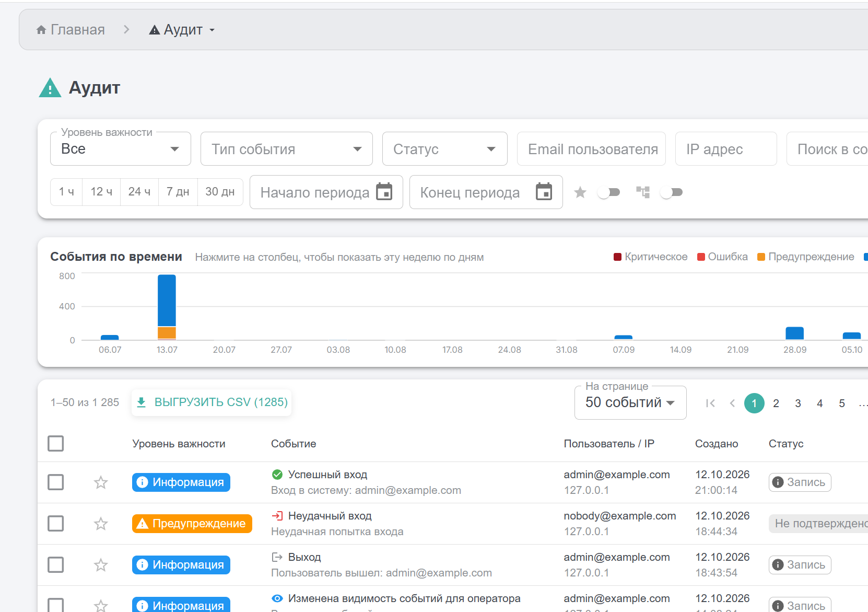Click the Запись status chip for Успешный вход

point(800,482)
